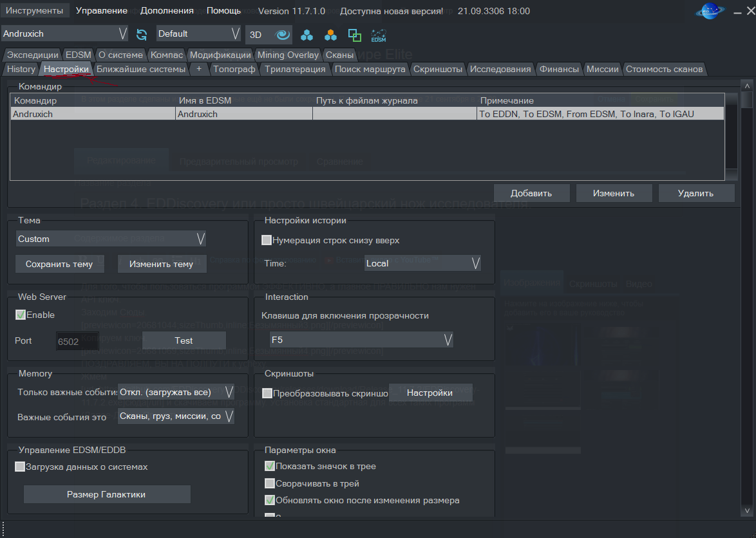The width and height of the screenshot is (756, 538).
Task: Open the F5 transparency key dropdown
Action: pos(361,340)
